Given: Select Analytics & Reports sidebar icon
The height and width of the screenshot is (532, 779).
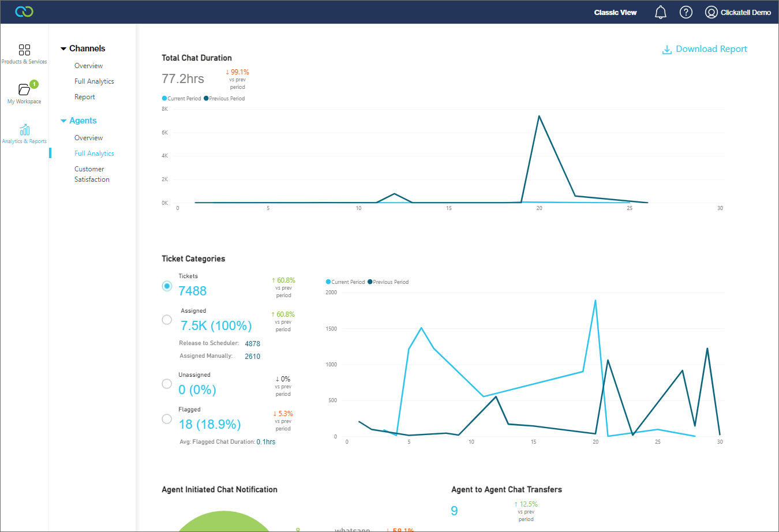Looking at the screenshot, I should tap(24, 130).
